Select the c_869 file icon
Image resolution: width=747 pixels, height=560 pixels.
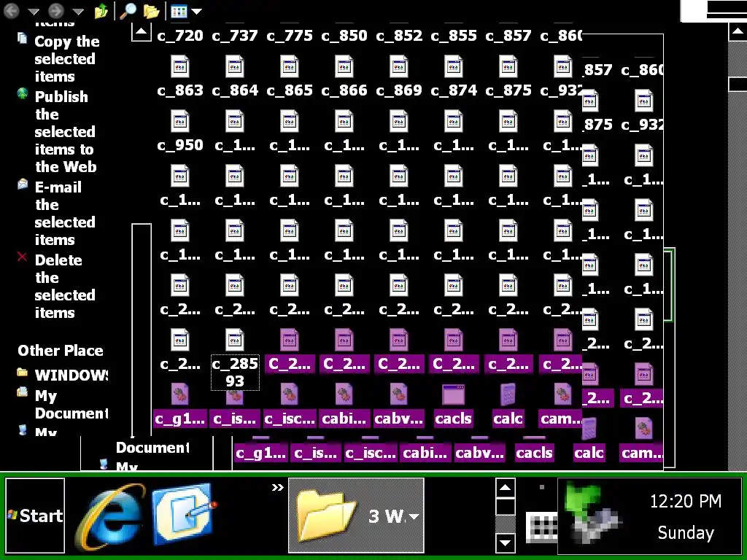tap(399, 66)
